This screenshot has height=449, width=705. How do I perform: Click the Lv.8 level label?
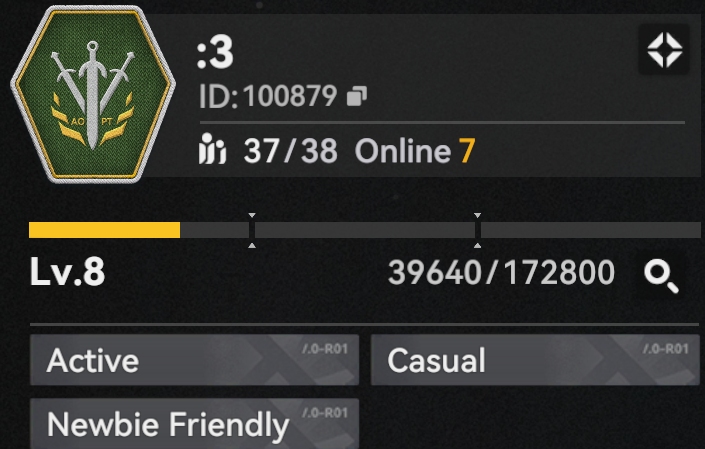67,272
